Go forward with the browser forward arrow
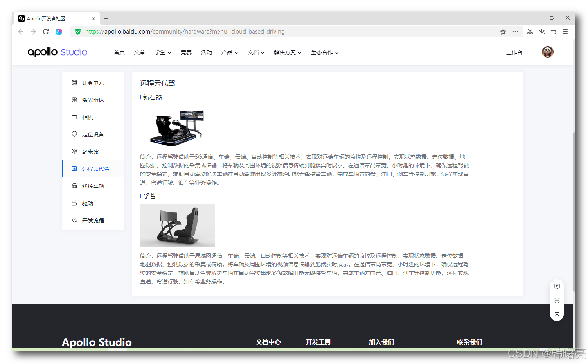The image size is (588, 364). (x=33, y=32)
